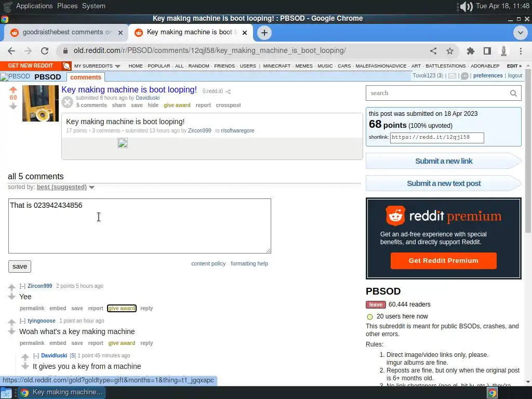Collapse tyingnoose's comment with [–]
The image size is (532, 399).
coord(22,321)
